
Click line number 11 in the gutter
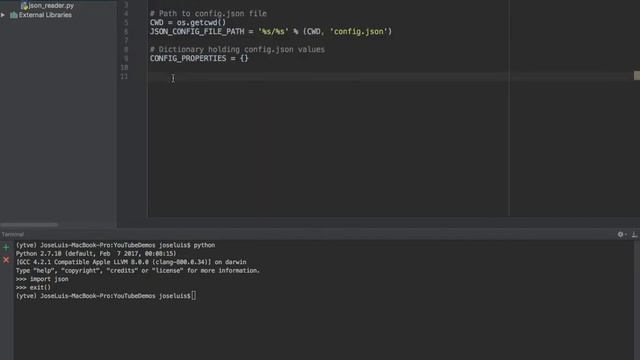(124, 76)
